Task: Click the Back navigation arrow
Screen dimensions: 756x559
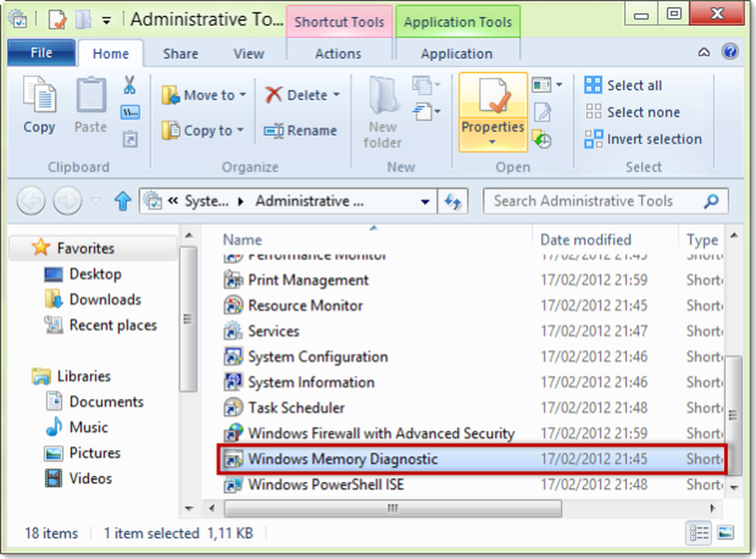Action: pyautogui.click(x=31, y=201)
